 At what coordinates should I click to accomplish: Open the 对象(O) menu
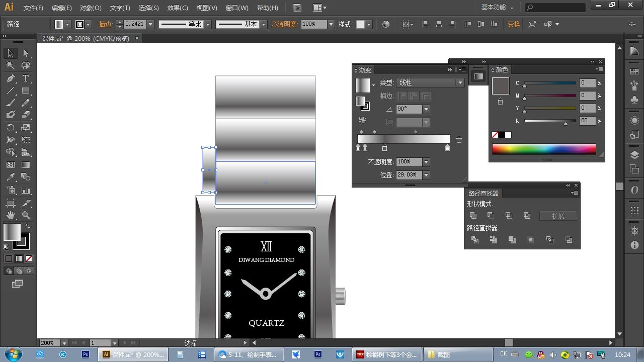pyautogui.click(x=91, y=8)
